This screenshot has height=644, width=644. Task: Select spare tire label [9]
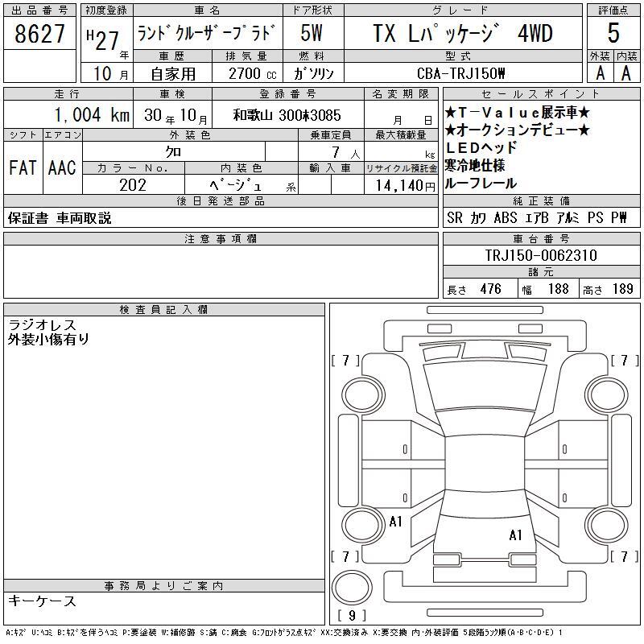pyautogui.click(x=352, y=615)
